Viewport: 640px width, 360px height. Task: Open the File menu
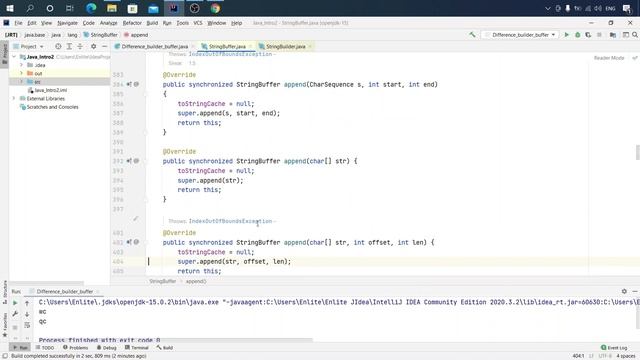coord(18,23)
